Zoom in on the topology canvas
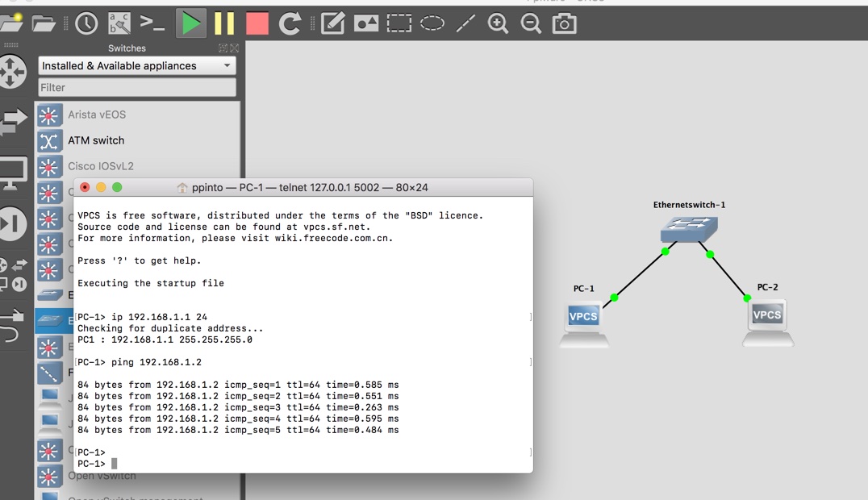Viewport: 868px width, 500px height. [x=498, y=23]
